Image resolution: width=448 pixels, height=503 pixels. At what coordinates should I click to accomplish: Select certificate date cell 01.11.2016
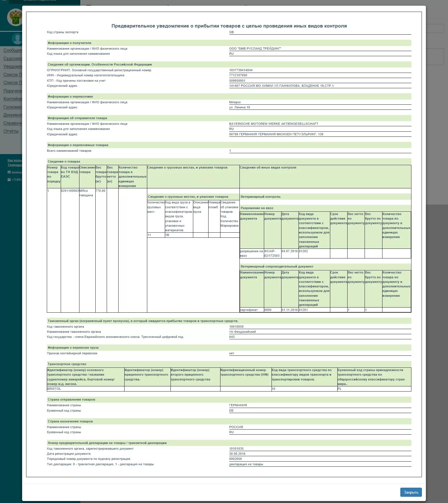tap(290, 310)
